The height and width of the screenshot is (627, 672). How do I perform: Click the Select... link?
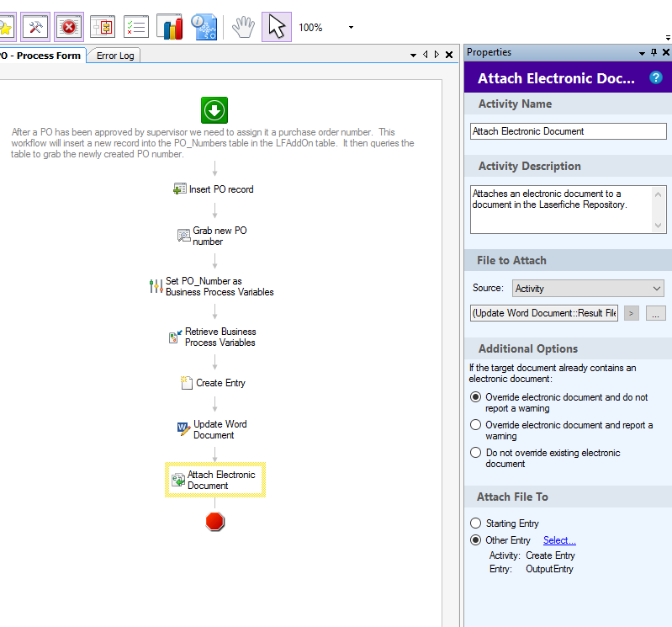tap(559, 540)
